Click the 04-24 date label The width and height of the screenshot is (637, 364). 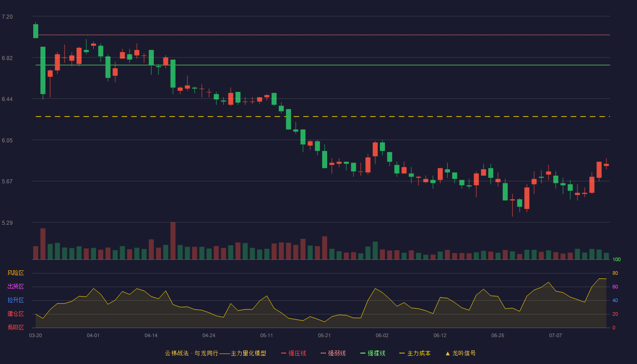(209, 335)
